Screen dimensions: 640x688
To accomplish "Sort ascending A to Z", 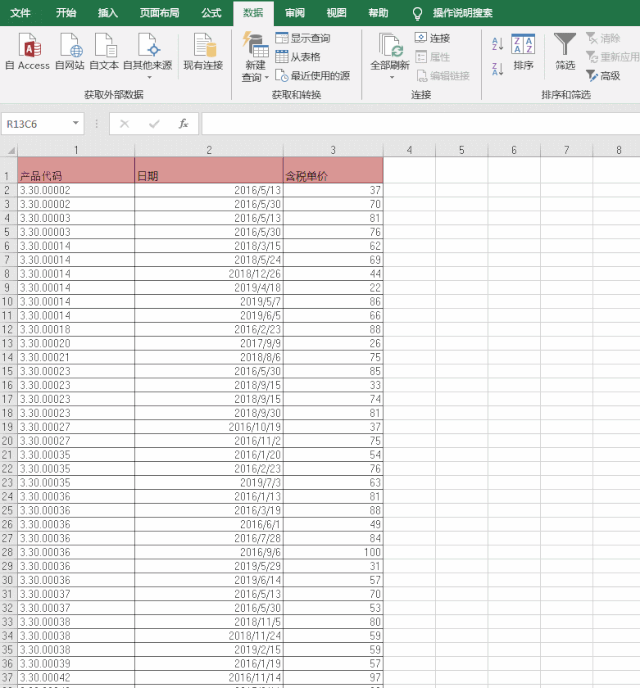I will tap(497, 43).
